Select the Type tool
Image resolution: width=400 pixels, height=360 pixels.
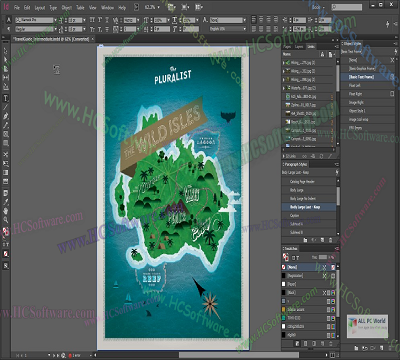[6, 98]
